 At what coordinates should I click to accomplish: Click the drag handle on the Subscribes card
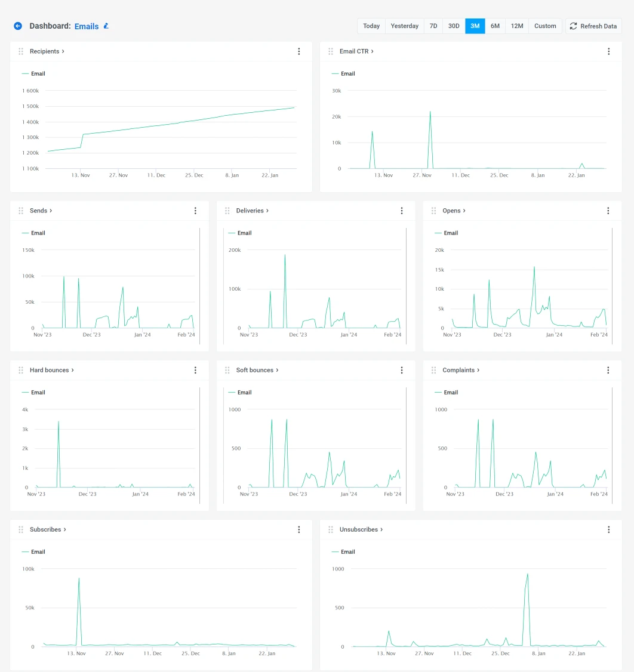pyautogui.click(x=20, y=529)
